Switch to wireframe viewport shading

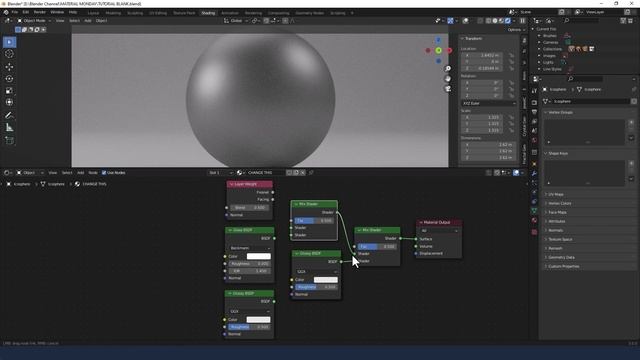point(489,20)
